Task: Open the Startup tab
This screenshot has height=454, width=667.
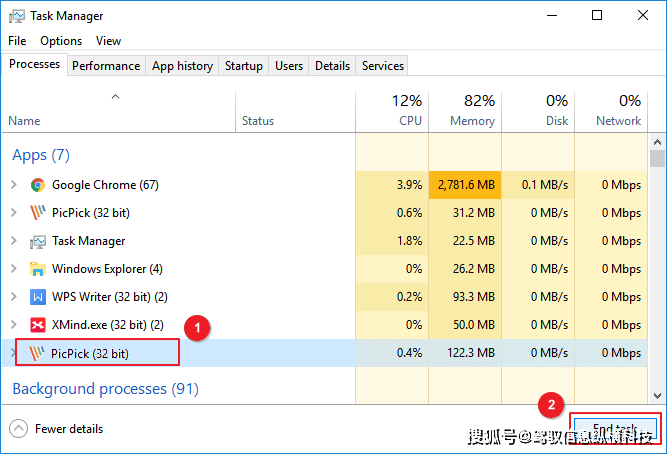Action: tap(243, 66)
